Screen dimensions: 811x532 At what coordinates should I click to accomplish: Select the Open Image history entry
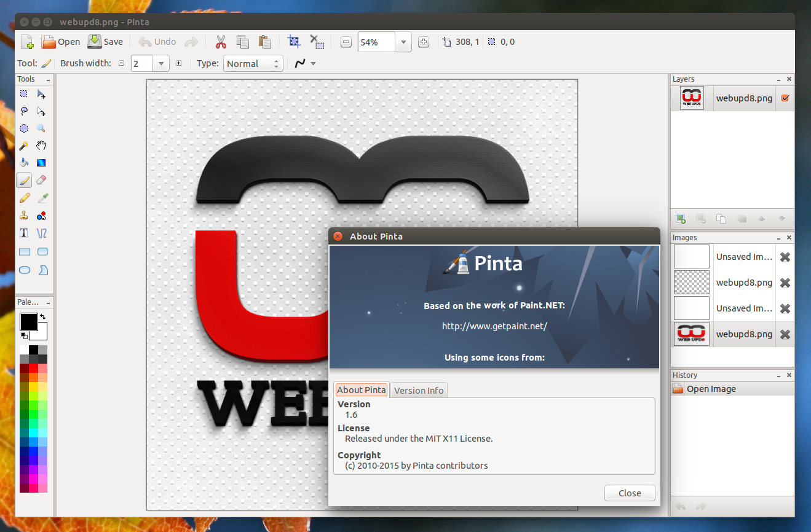(732, 389)
